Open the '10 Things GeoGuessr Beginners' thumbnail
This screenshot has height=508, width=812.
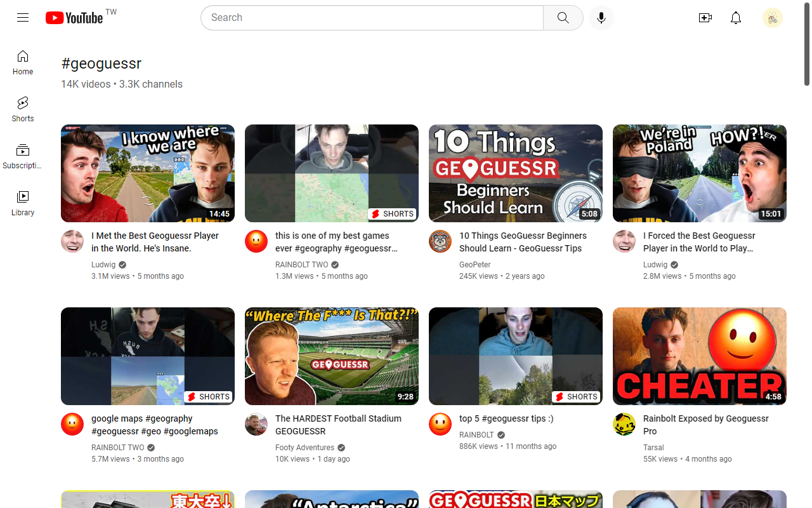(516, 173)
